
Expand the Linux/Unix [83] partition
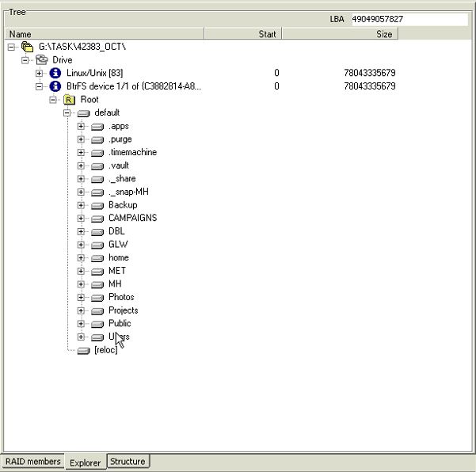click(x=39, y=73)
